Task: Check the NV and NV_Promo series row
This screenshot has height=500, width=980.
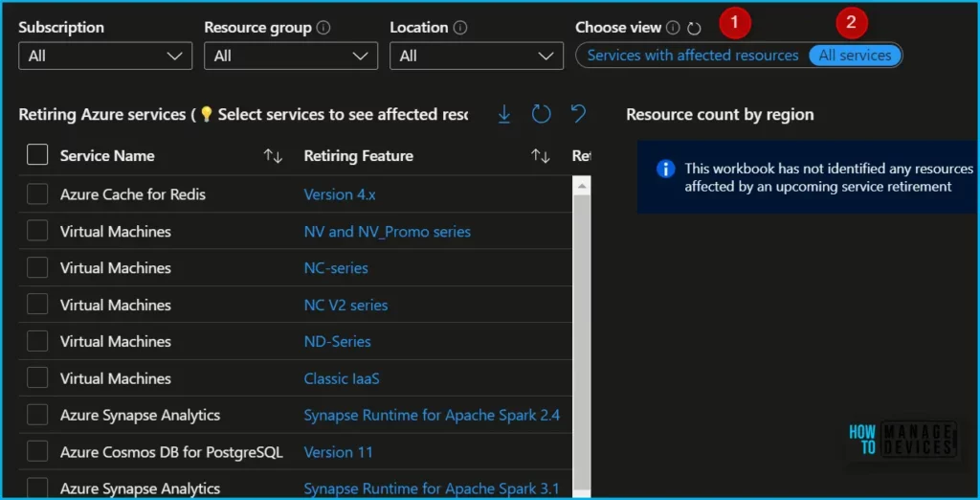Action: [x=37, y=231]
